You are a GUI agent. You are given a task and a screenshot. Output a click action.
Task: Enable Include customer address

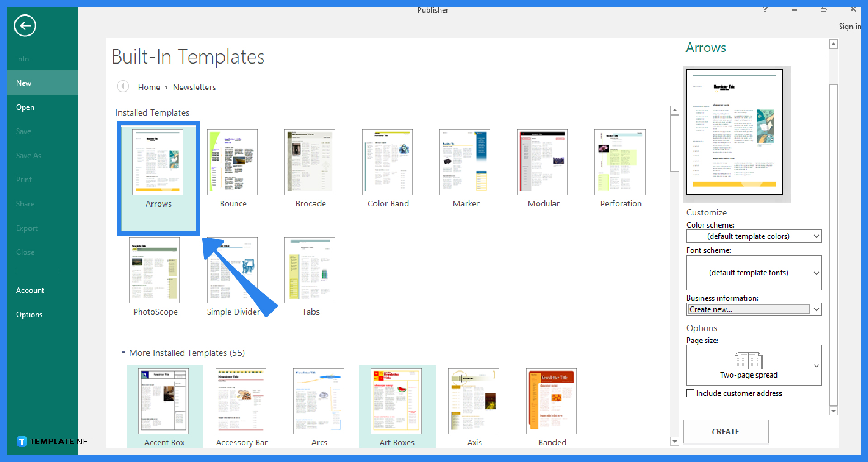[690, 392]
